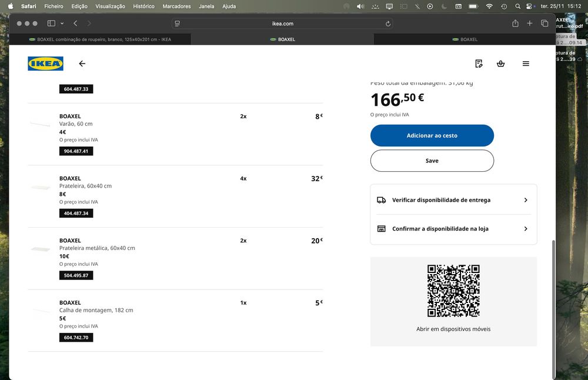Open the saved list pencil icon

[479, 64]
